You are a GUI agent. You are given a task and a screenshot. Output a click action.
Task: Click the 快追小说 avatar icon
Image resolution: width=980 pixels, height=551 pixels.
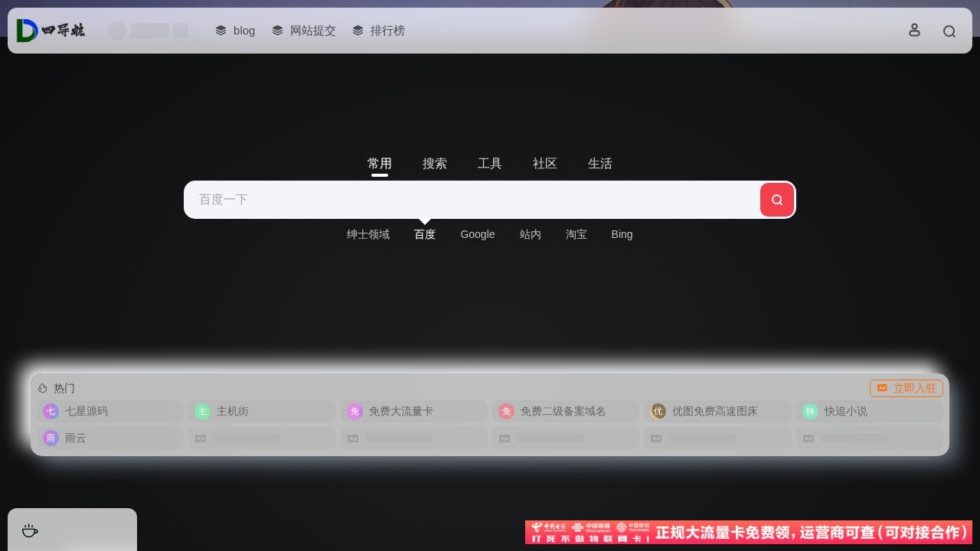[x=810, y=411]
